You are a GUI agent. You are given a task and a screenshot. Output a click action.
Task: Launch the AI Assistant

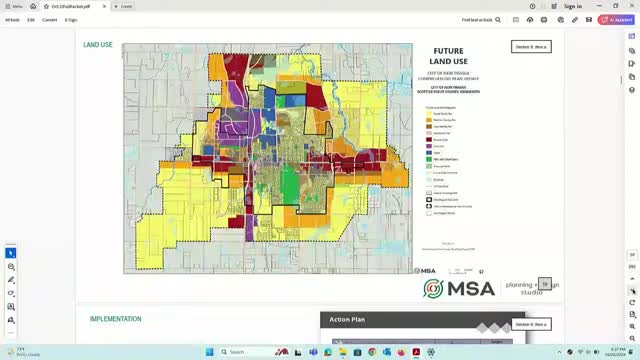pyautogui.click(x=616, y=20)
